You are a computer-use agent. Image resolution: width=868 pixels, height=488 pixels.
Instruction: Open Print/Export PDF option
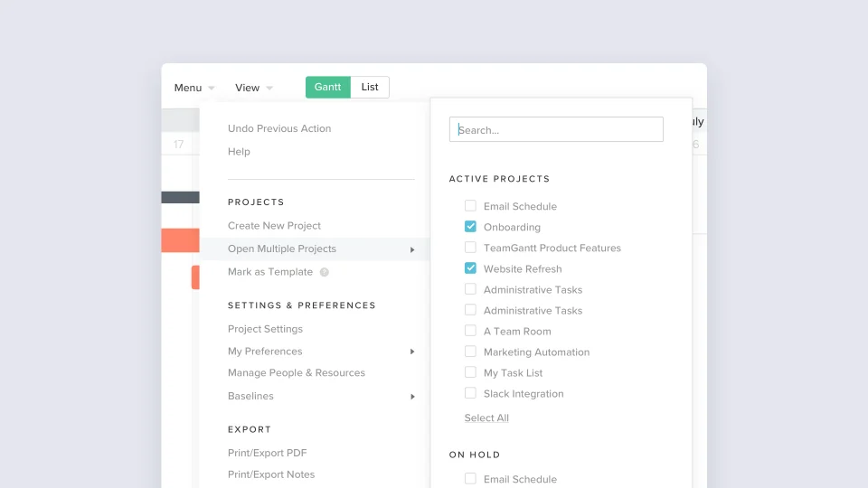(x=267, y=453)
